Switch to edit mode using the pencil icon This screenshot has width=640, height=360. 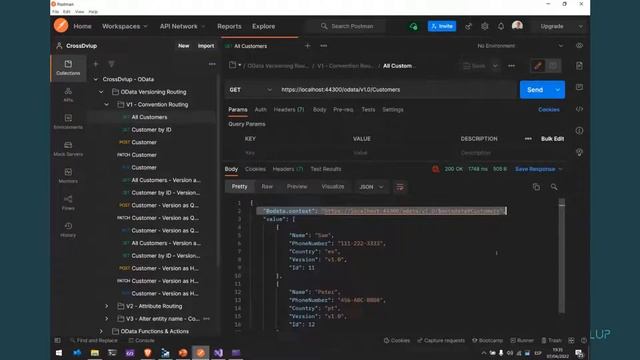coord(538,66)
